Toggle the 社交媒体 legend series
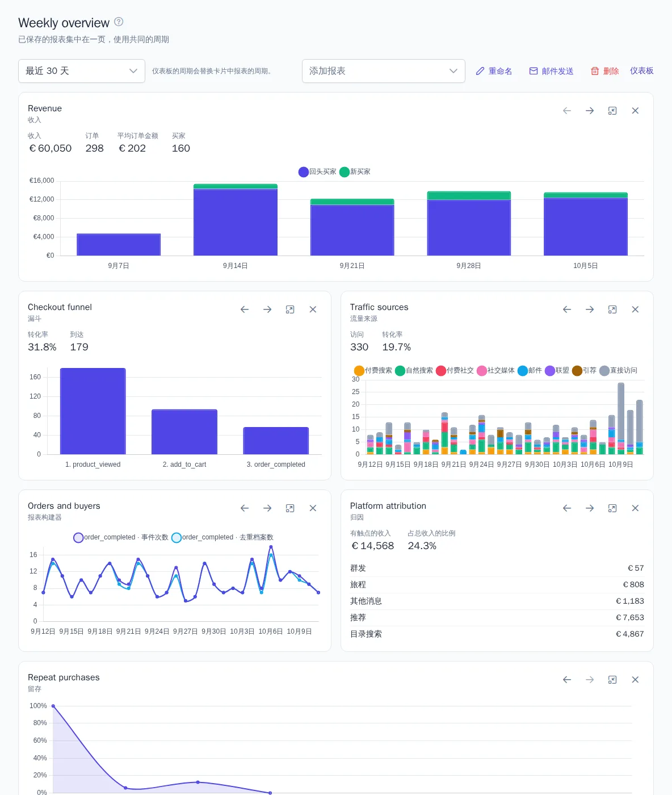The image size is (672, 795). click(495, 371)
